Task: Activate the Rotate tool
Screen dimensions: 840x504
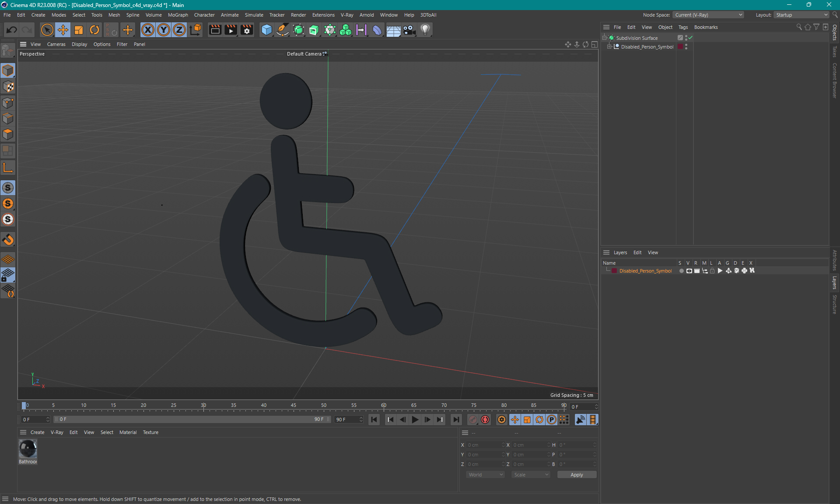Action: 94,30
